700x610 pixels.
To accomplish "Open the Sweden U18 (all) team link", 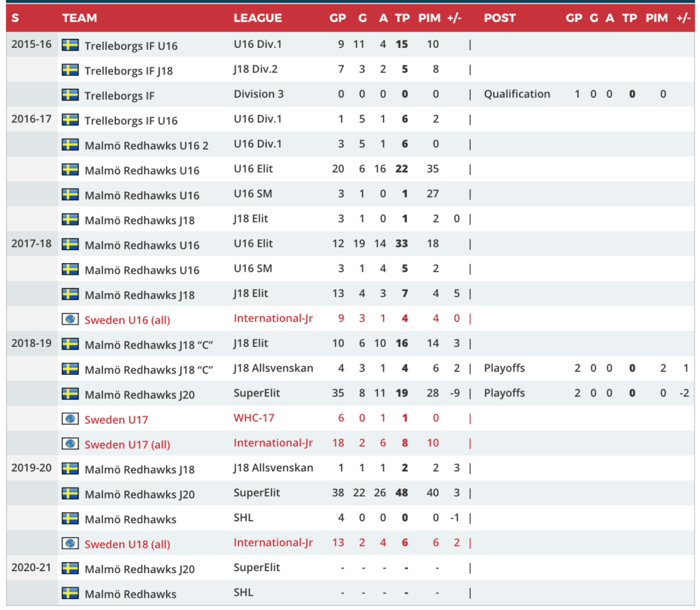I will (127, 544).
